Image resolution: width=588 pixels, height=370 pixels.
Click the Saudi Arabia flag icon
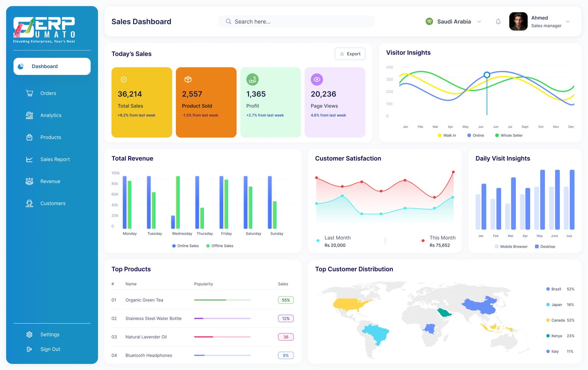point(429,22)
